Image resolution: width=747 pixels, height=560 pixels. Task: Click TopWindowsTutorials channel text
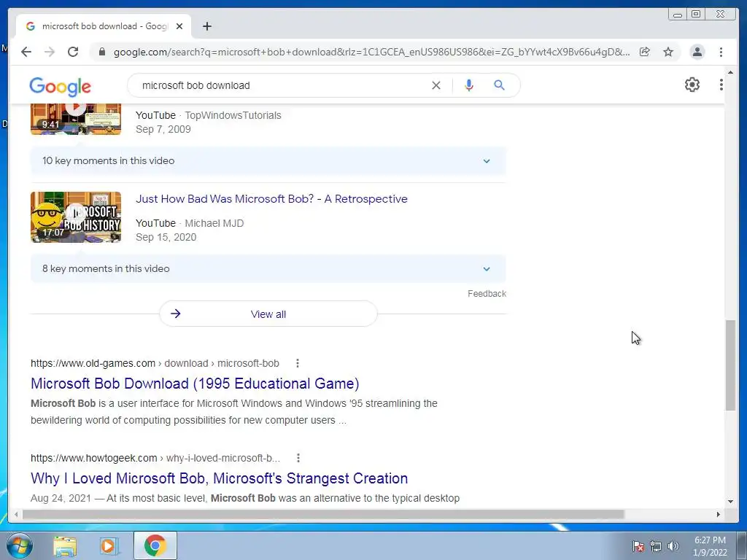(x=233, y=115)
